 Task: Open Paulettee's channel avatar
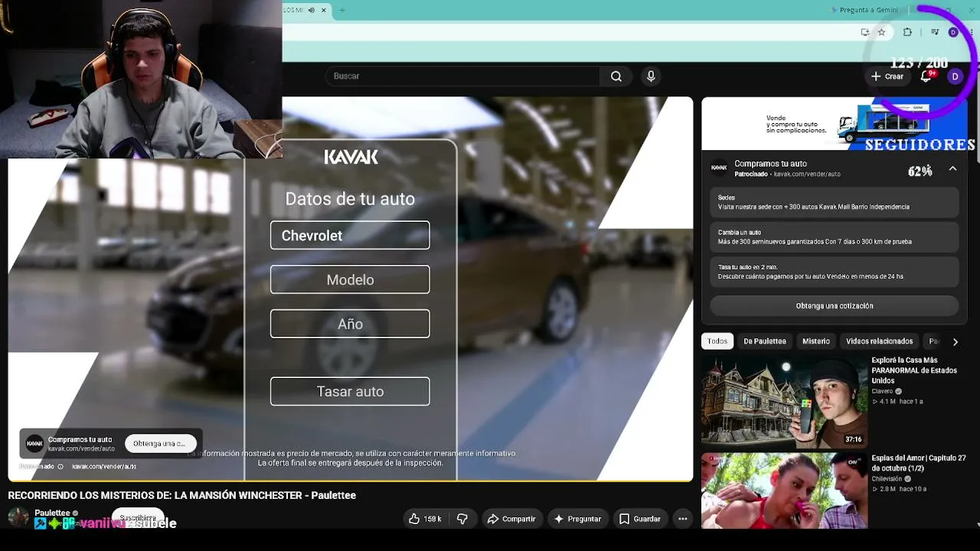(x=18, y=518)
